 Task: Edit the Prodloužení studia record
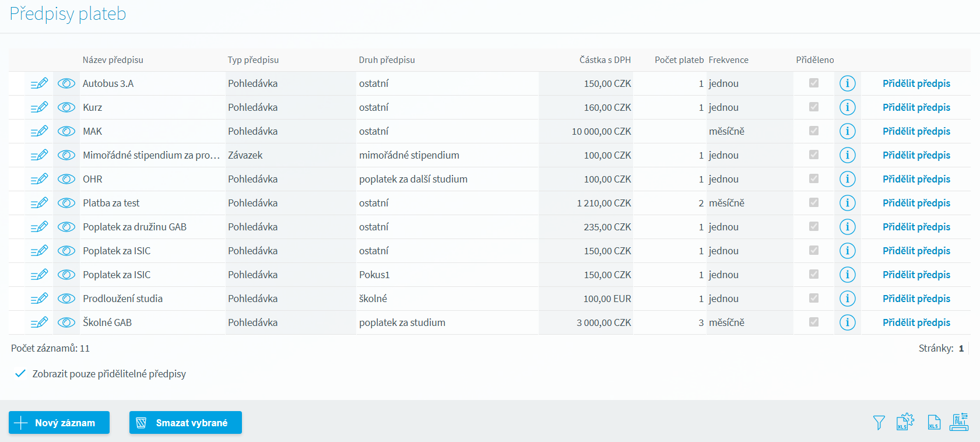39,299
